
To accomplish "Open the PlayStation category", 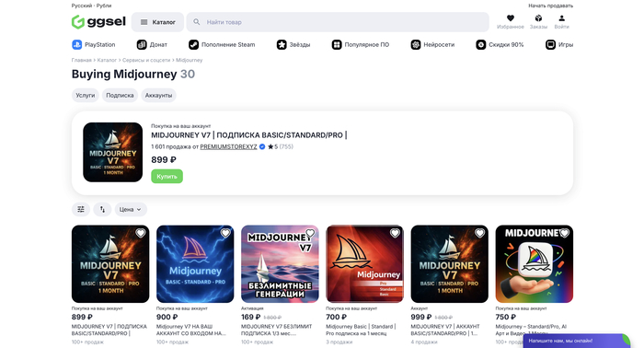I will click(x=94, y=45).
